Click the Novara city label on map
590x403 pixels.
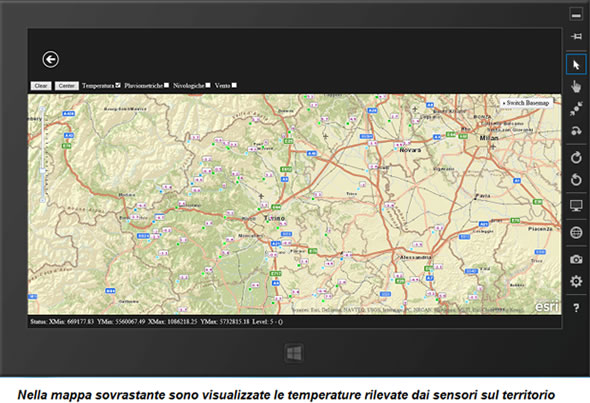coord(410,150)
